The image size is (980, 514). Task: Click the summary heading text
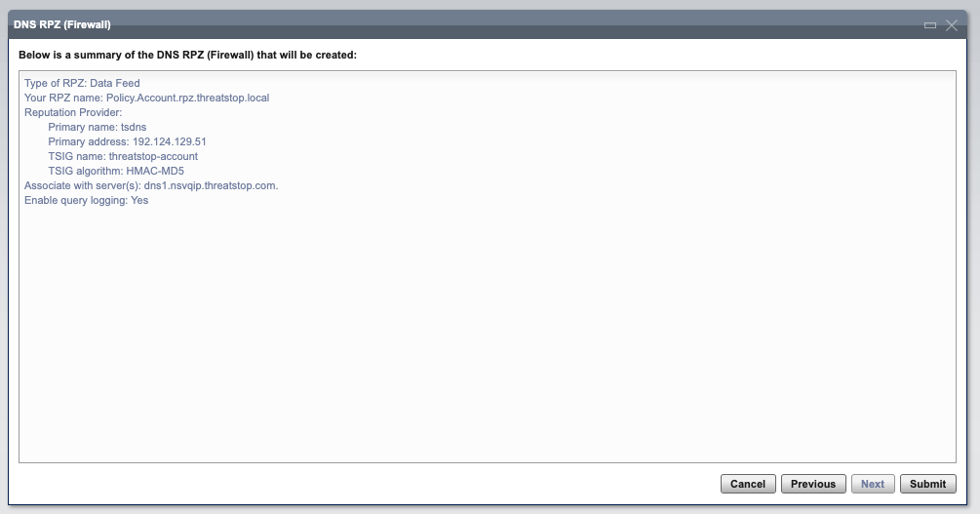click(187, 55)
